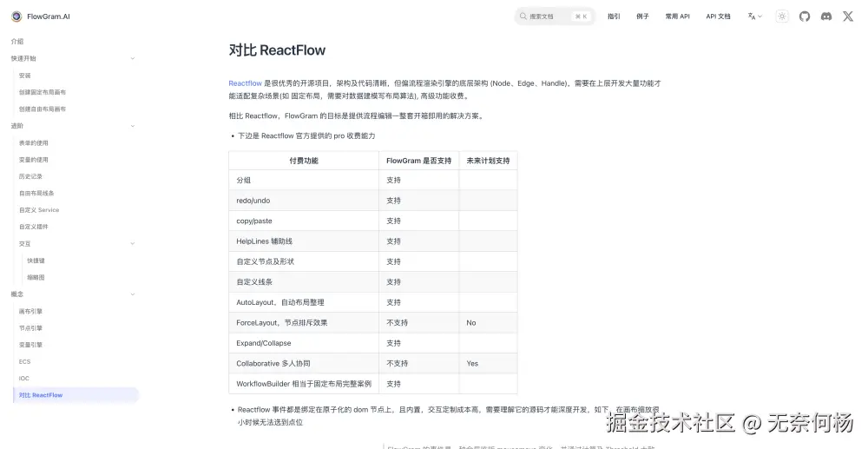
Task: Open the 介绍 sidebar page
Action: click(x=17, y=42)
